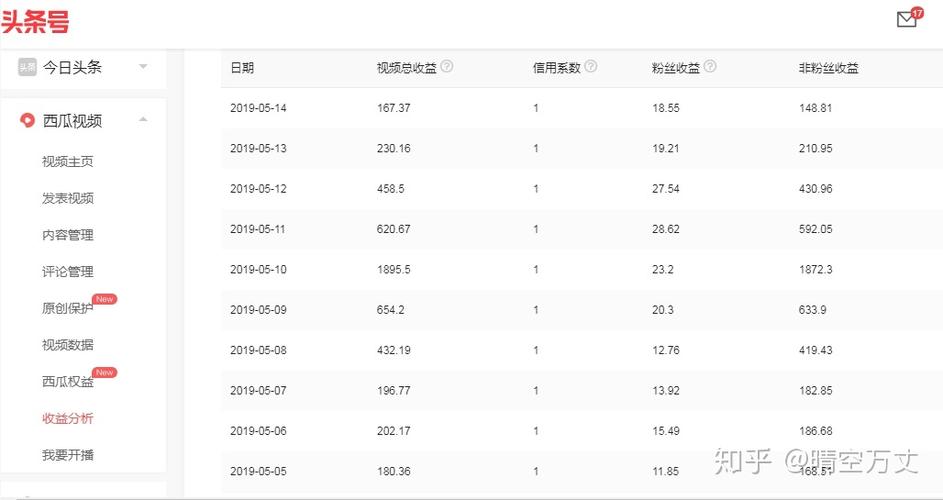Select 收益分析 in sidebar
Viewport: 943px width, 500px height.
[x=68, y=418]
